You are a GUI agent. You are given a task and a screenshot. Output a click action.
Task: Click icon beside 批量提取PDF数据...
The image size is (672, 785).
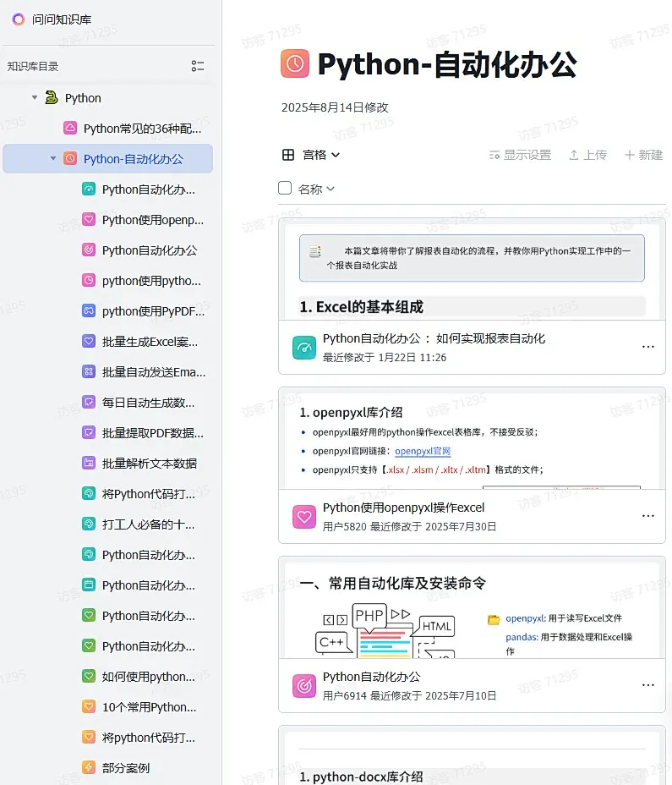89,432
